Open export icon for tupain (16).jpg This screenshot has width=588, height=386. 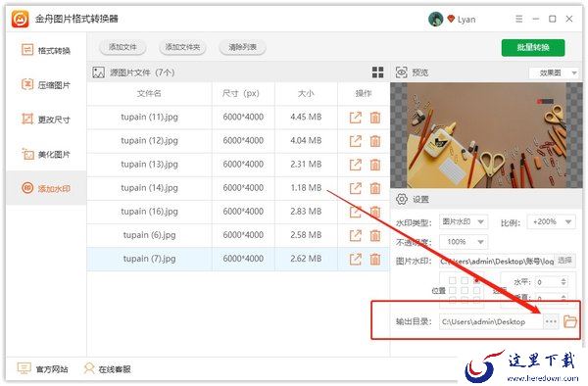(x=356, y=213)
